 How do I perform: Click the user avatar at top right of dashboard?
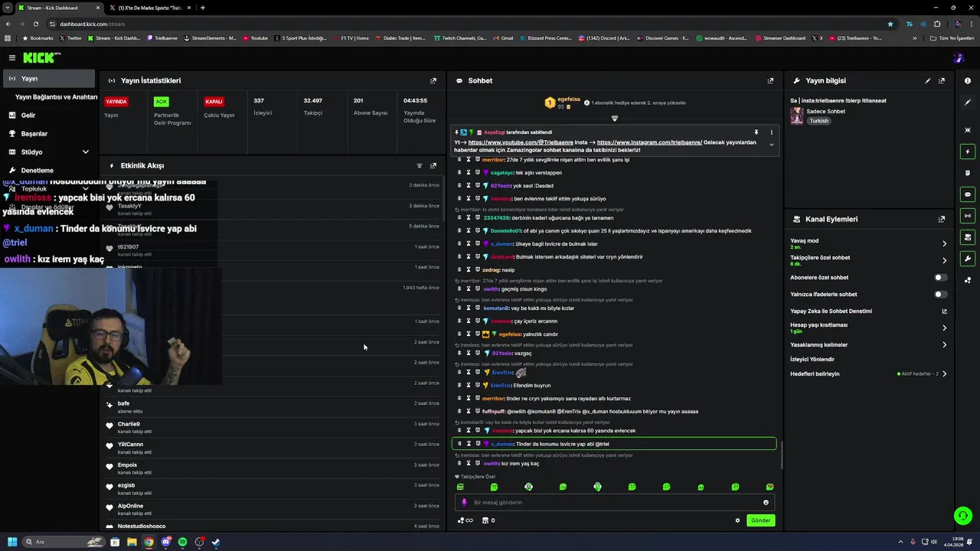[959, 57]
